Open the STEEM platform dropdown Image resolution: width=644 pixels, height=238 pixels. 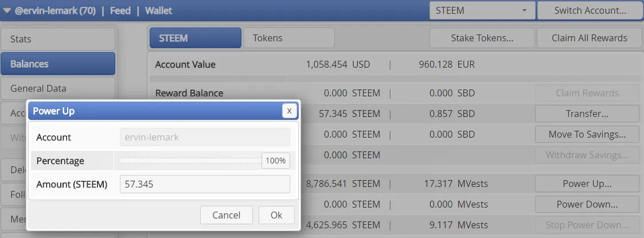click(482, 10)
